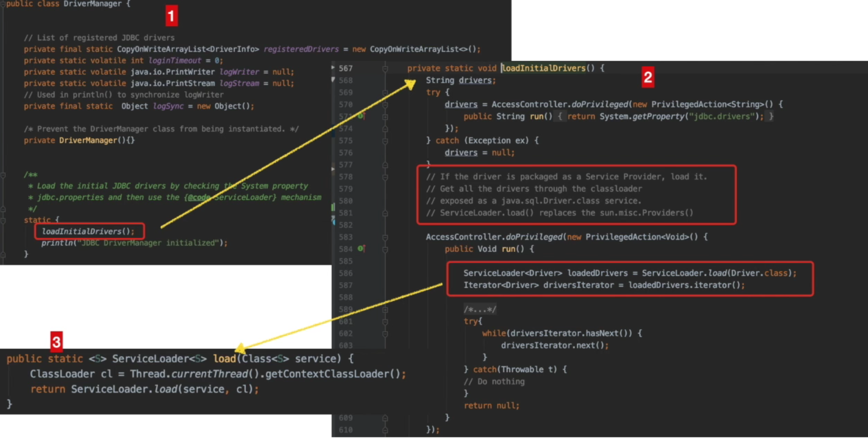Collapse the doPrivileged fold marker at line 570
The width and height of the screenshot is (868, 440).
(385, 104)
